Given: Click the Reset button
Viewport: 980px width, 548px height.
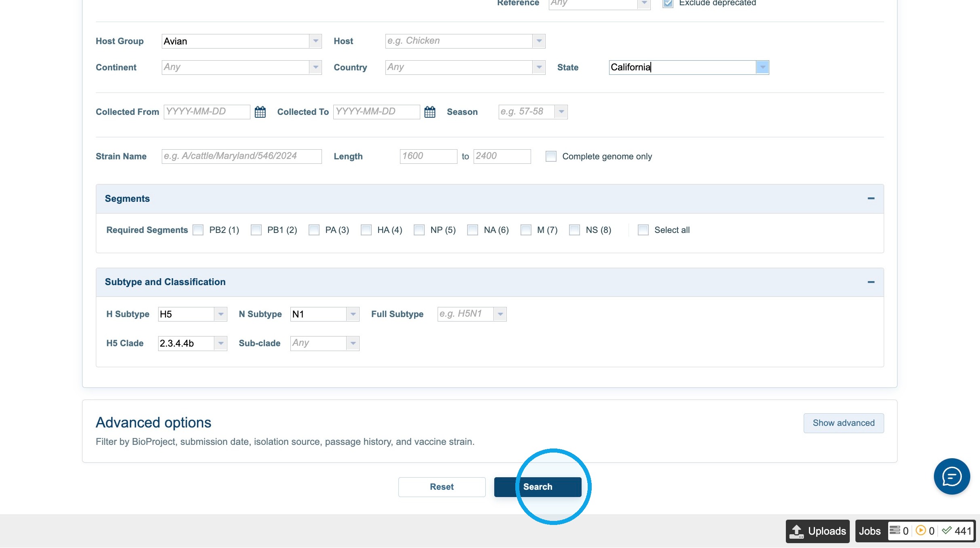Looking at the screenshot, I should 442,487.
